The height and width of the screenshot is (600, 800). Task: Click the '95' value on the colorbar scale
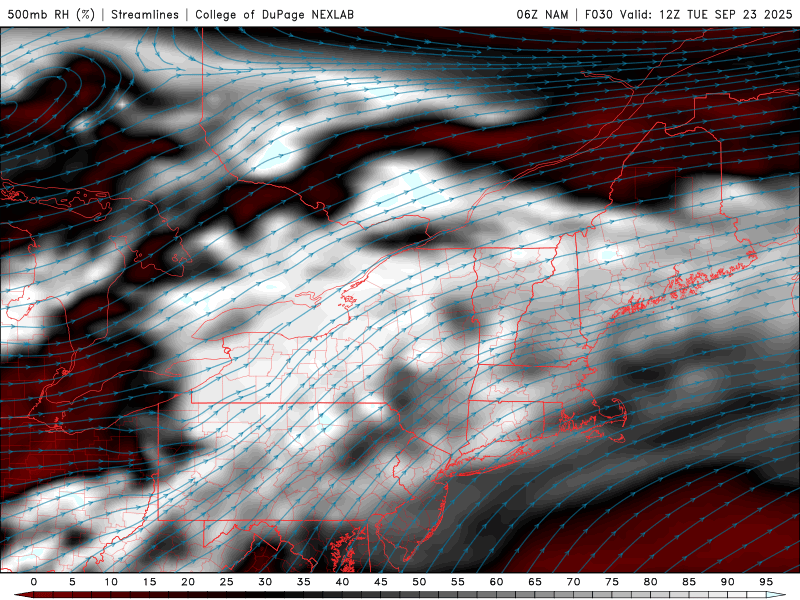pos(766,582)
